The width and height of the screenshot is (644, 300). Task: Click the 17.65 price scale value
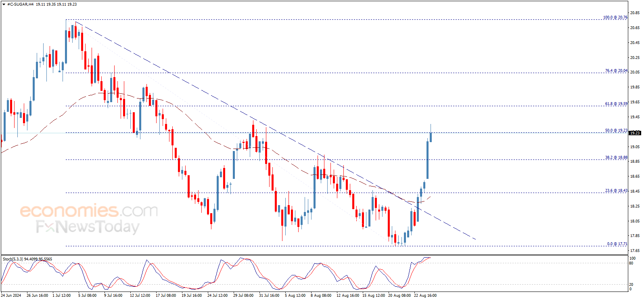tap(635, 251)
